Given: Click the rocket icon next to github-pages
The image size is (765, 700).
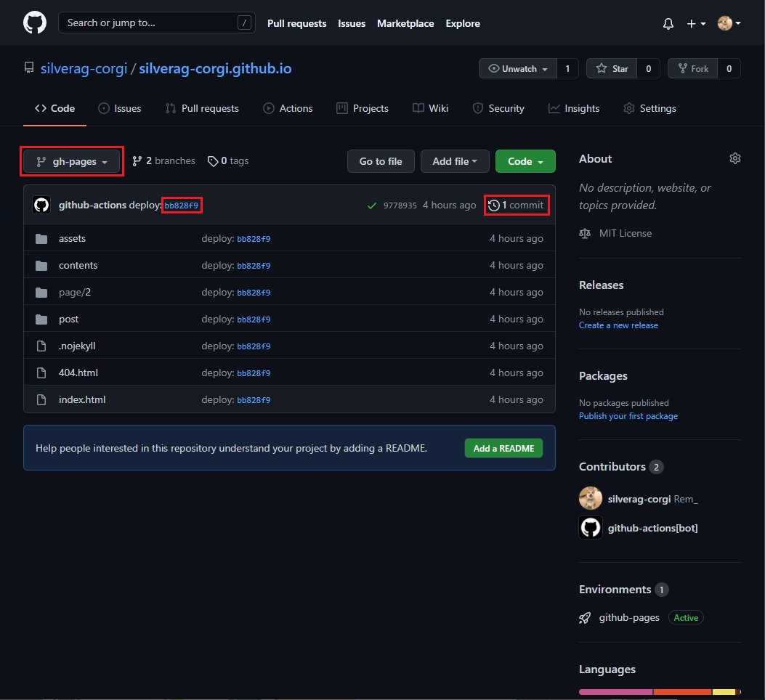Looking at the screenshot, I should [585, 618].
